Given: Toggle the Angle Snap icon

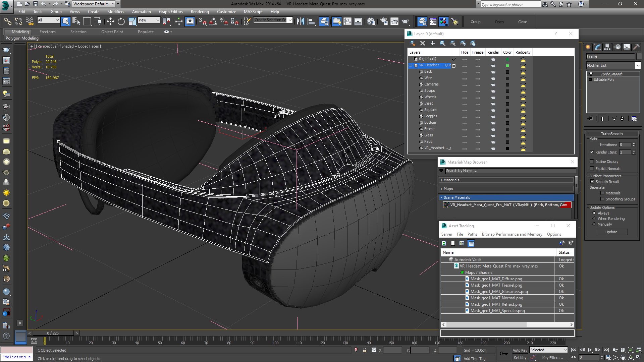Looking at the screenshot, I should click(x=213, y=22).
